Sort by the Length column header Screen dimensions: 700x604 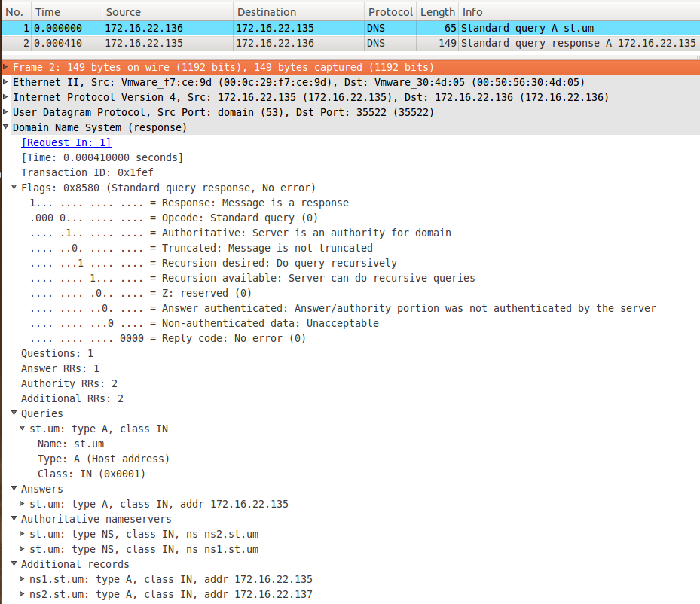(x=438, y=12)
